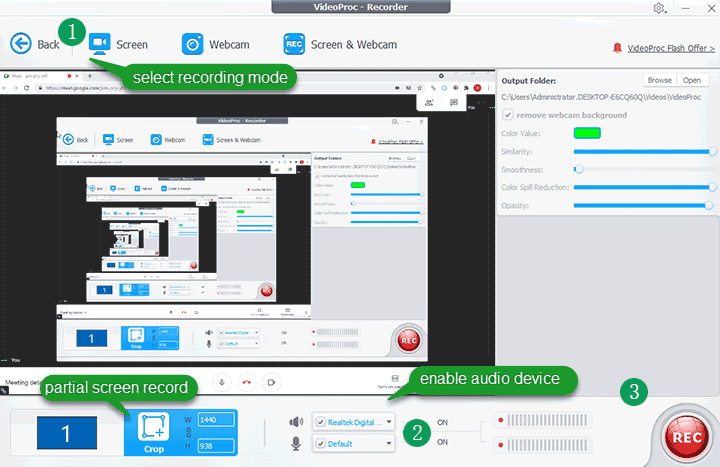720x467 pixels.
Task: Reload page in the browser window
Action: [x=27, y=88]
